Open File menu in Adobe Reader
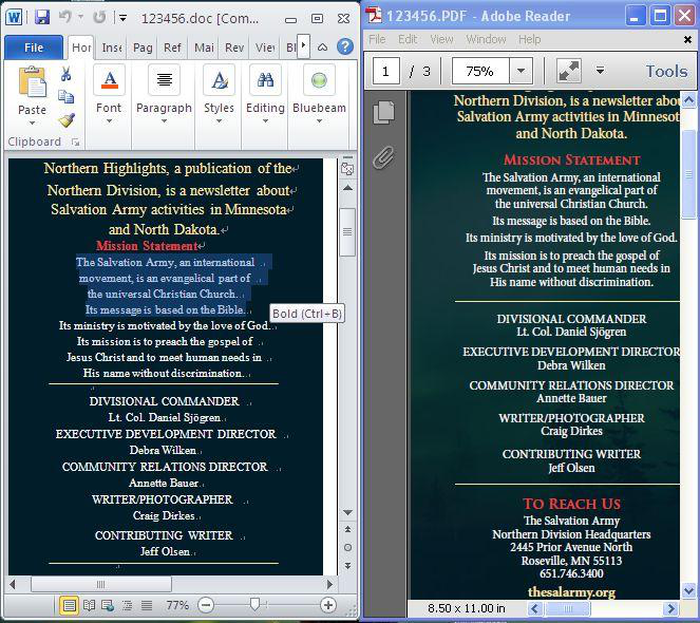 [377, 40]
